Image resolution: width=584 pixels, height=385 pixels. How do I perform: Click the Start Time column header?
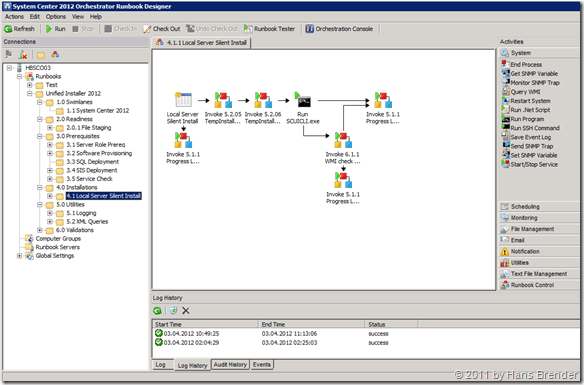[205, 324]
